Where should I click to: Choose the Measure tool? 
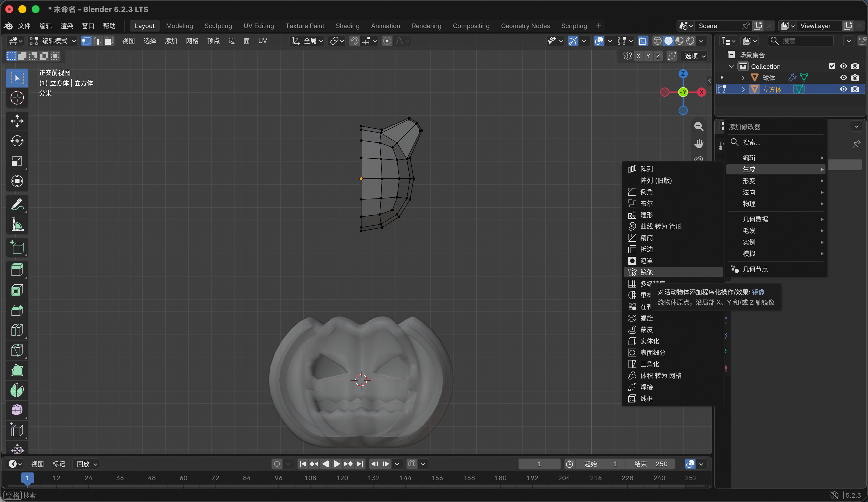point(17,224)
